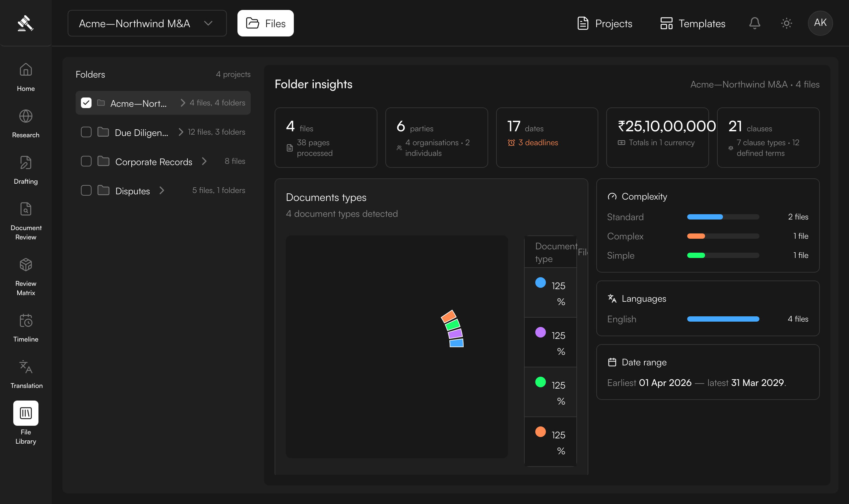The image size is (849, 504).
Task: Click the blue segment in the chart
Action: pyautogui.click(x=456, y=343)
